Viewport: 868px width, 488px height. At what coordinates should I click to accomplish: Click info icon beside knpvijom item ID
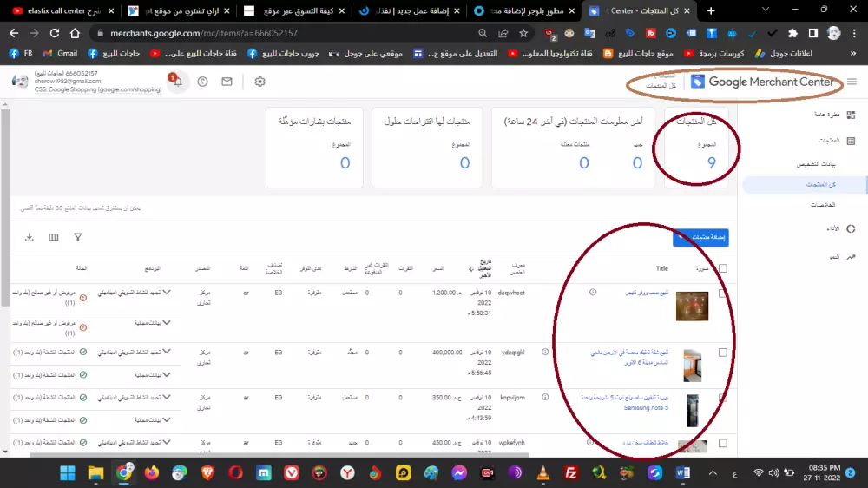(545, 397)
